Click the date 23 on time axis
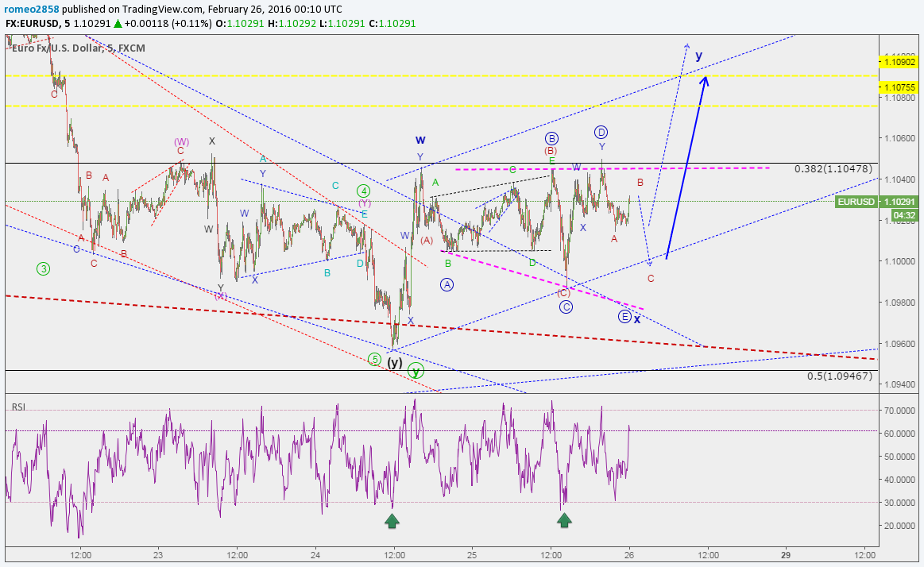The height and width of the screenshot is (567, 924). pyautogui.click(x=157, y=554)
